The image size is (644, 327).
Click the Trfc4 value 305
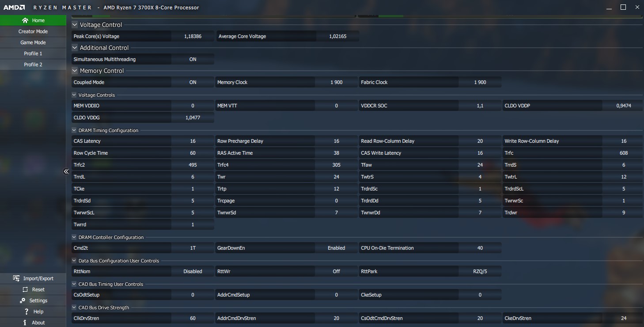click(336, 165)
